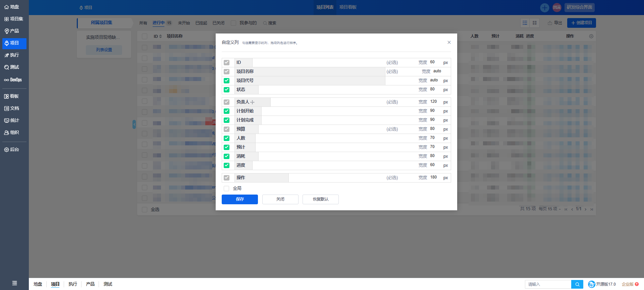The image size is (644, 290).
Task: Click 恢复默认 to restore default columns
Action: (x=321, y=199)
